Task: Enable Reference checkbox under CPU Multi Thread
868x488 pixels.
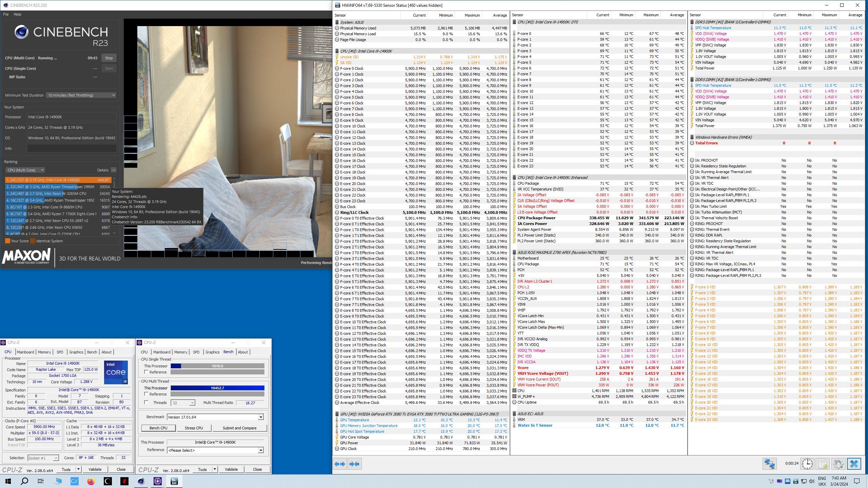Action: (146, 394)
